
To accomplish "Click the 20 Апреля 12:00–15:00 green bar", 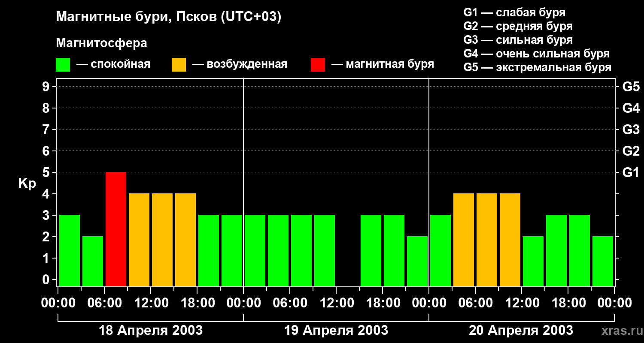I will (x=533, y=261).
